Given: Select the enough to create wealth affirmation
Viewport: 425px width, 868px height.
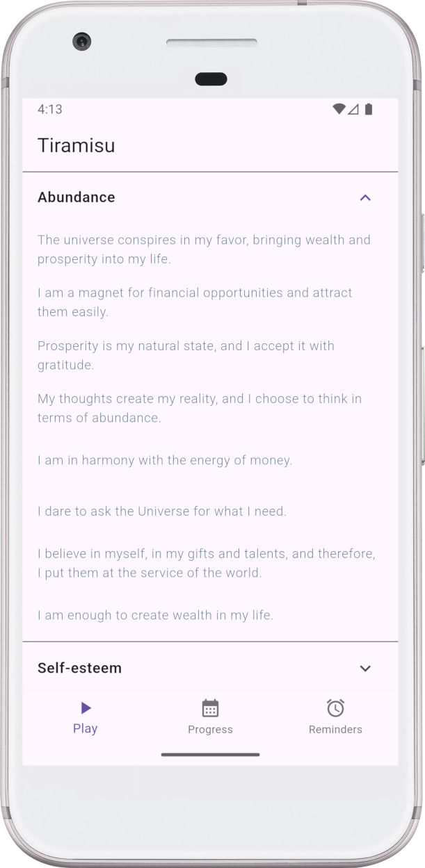Looking at the screenshot, I should tap(155, 615).
